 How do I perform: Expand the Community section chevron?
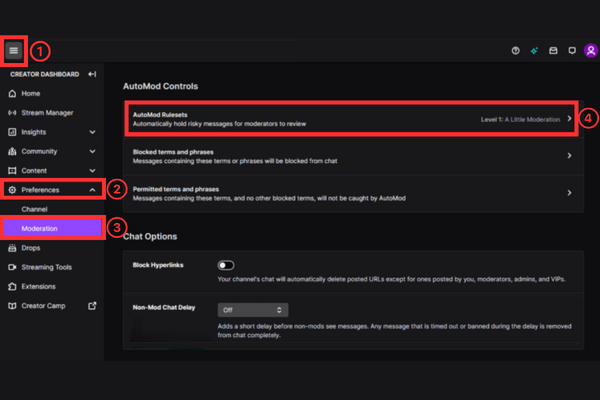click(92, 151)
